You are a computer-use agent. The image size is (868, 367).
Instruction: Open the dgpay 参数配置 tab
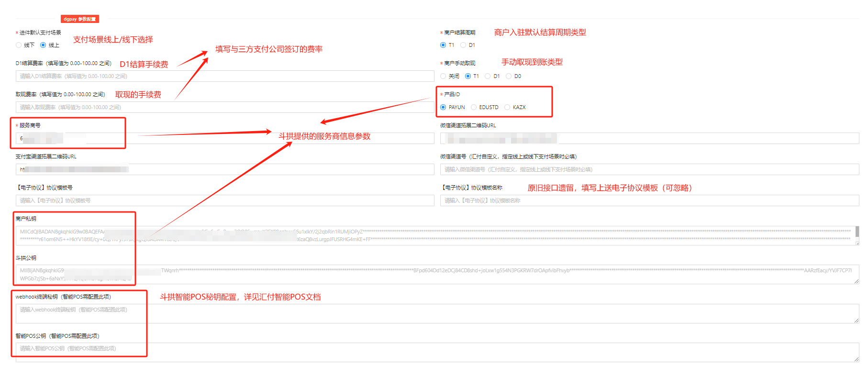pyautogui.click(x=79, y=19)
